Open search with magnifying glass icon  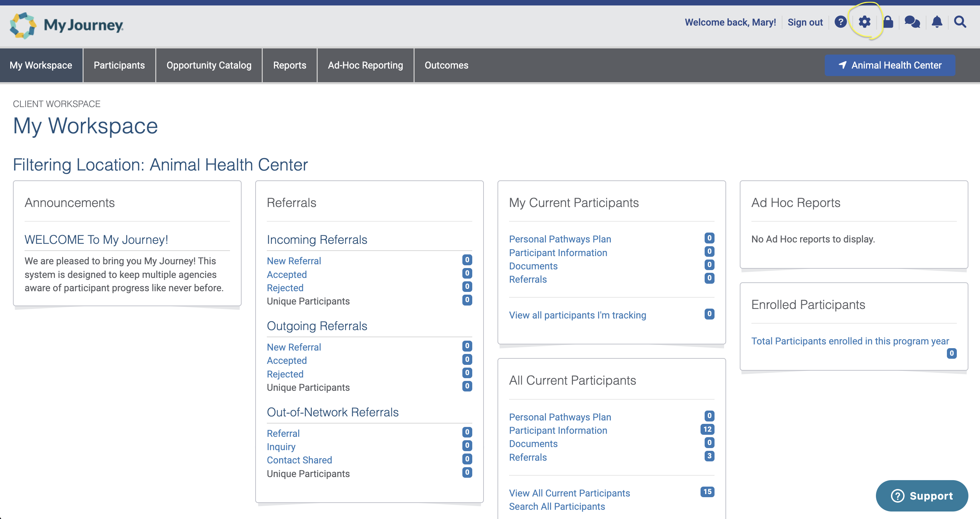pyautogui.click(x=960, y=22)
